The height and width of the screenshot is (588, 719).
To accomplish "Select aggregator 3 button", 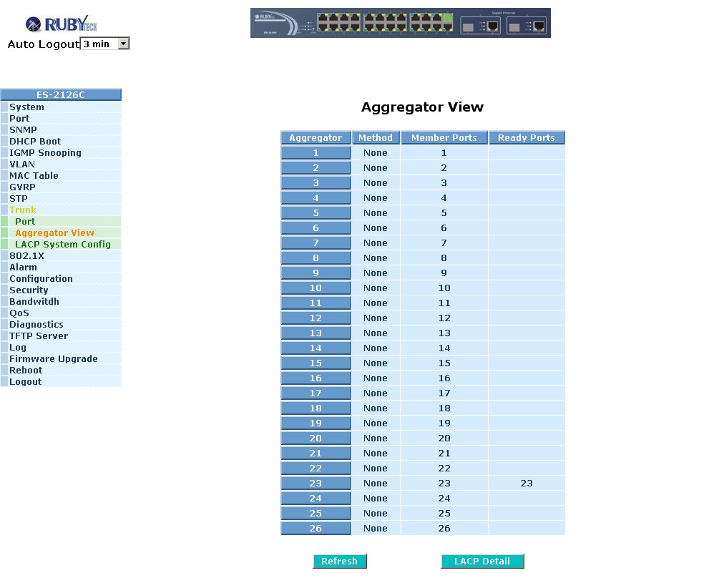I will (316, 183).
